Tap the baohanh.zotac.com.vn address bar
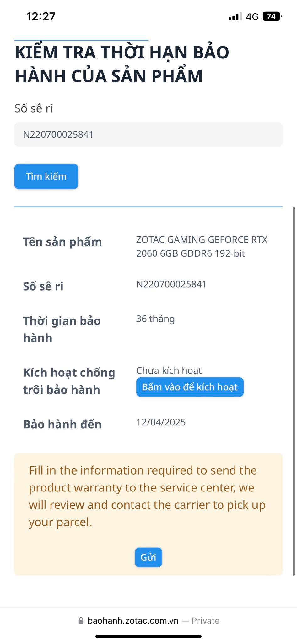 133,620
